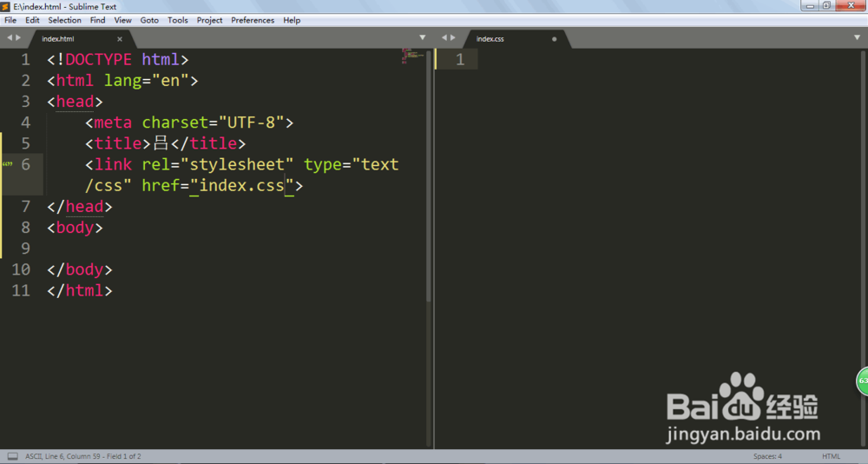Restore down the Sublime Text window
Image resolution: width=868 pixels, height=464 pixels.
[x=826, y=5]
